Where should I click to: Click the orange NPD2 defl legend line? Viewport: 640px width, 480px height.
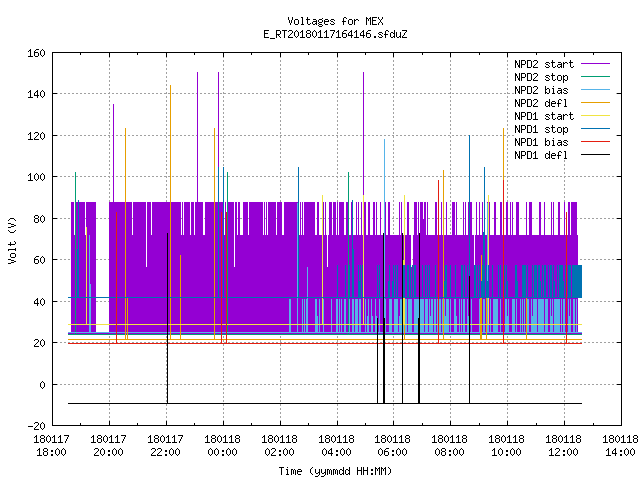point(595,102)
